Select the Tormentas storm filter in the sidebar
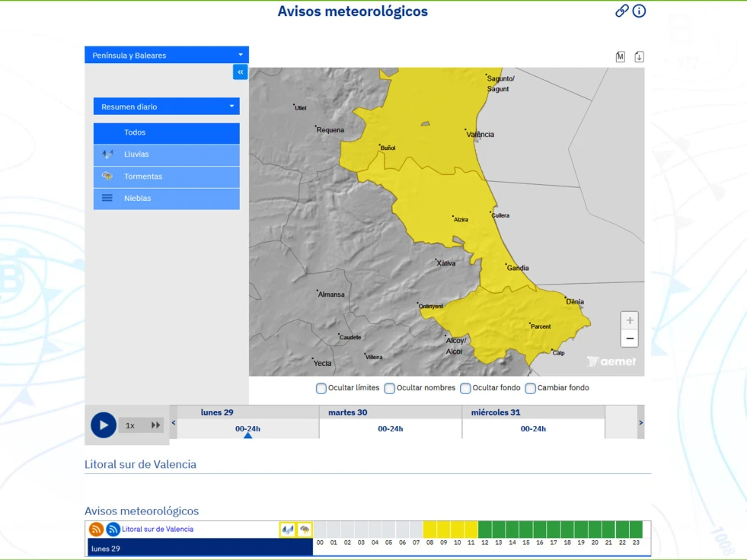This screenshot has height=560, width=747. click(x=166, y=176)
